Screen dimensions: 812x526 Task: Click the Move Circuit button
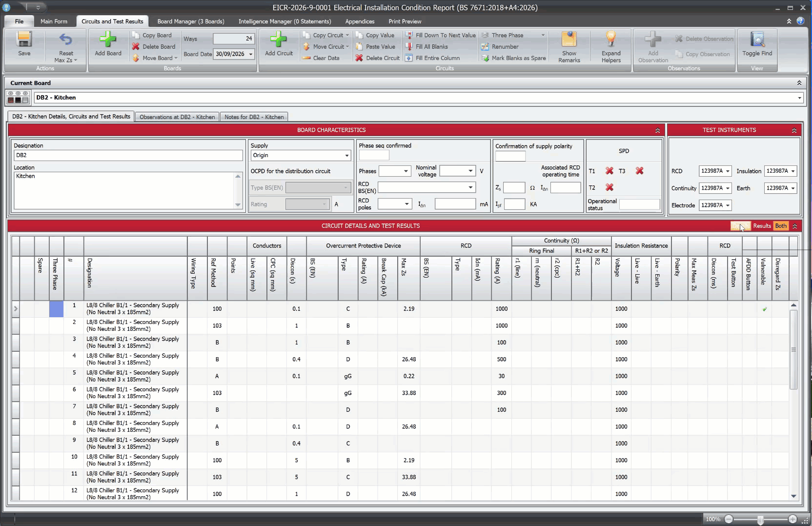(x=325, y=46)
